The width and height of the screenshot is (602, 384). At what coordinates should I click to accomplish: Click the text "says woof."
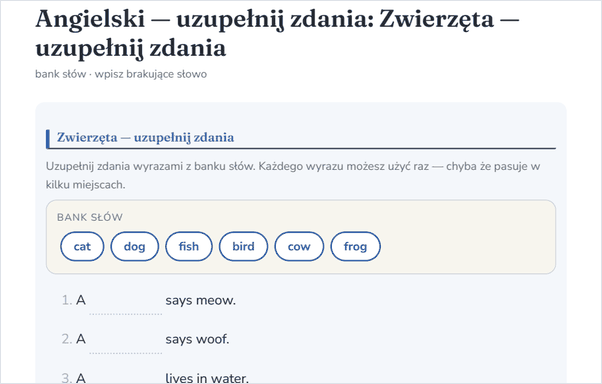click(197, 339)
